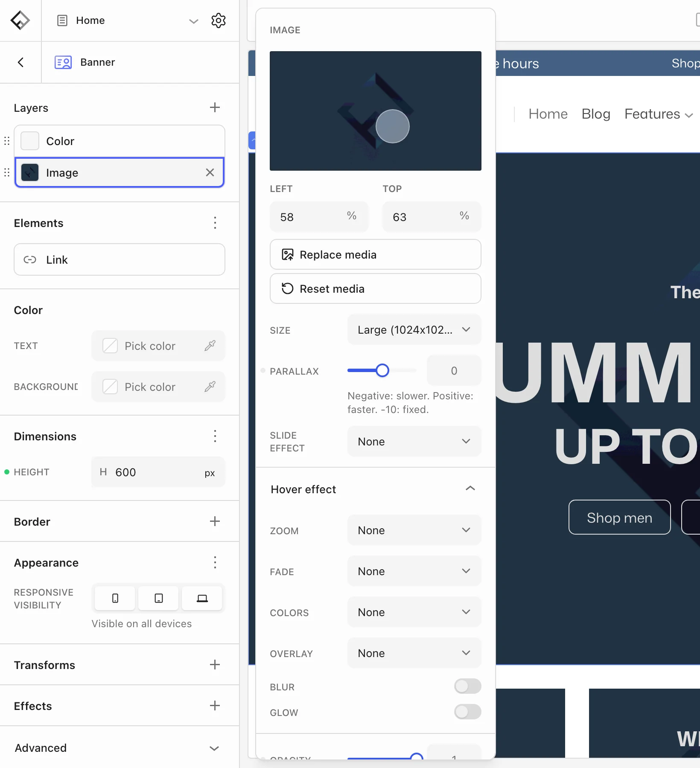700x768 pixels.
Task: Click Replace media button
Action: point(376,254)
